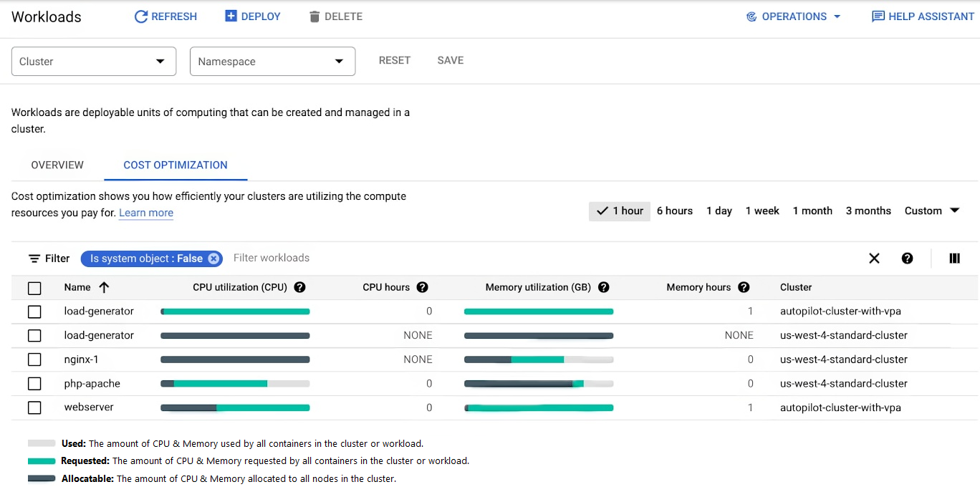
Task: Open the Cluster dropdown
Action: pos(94,62)
